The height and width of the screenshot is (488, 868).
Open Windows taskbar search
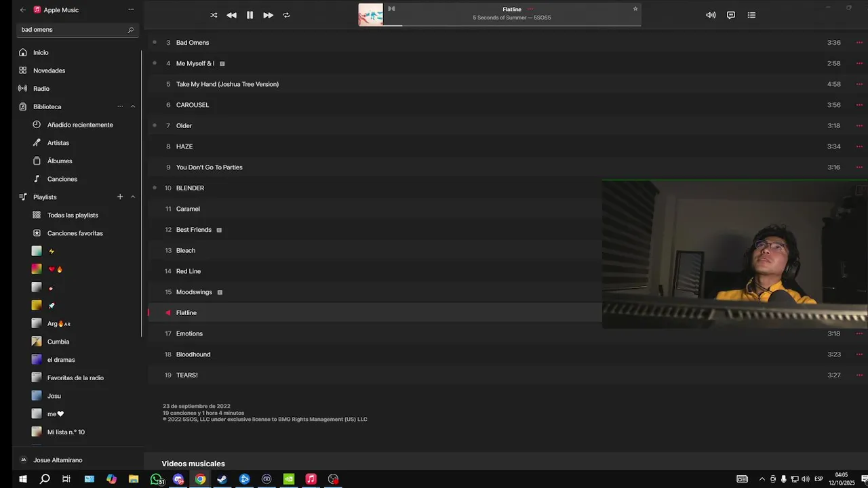click(45, 479)
